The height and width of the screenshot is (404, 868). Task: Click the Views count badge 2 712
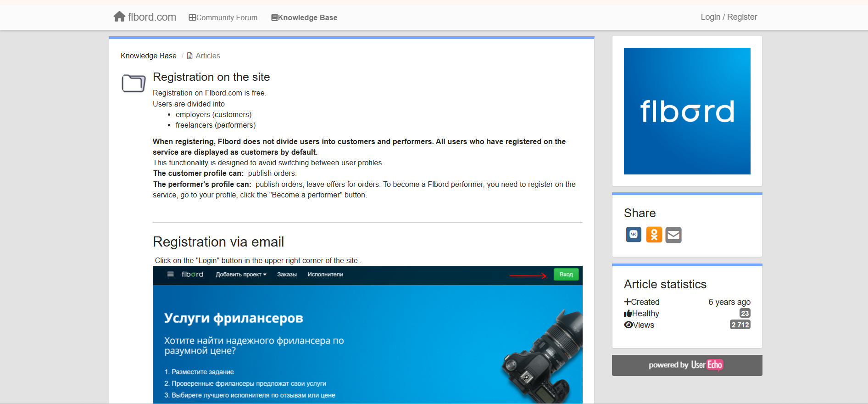740,325
